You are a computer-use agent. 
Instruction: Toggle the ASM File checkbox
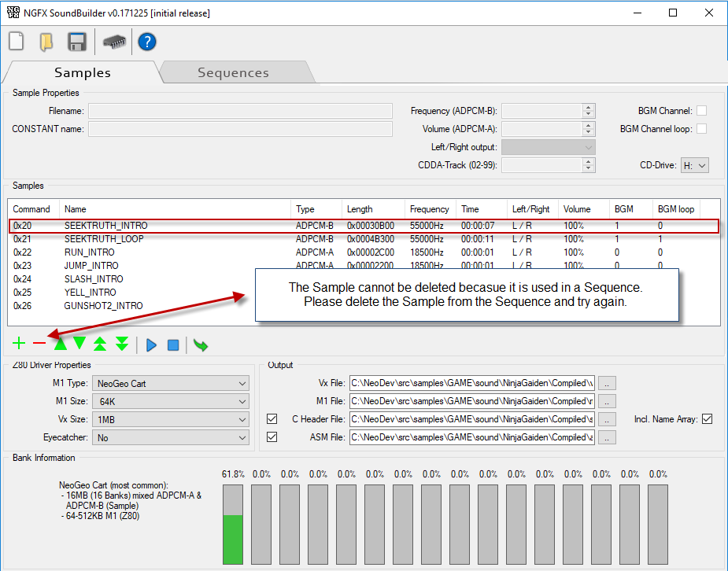(272, 437)
